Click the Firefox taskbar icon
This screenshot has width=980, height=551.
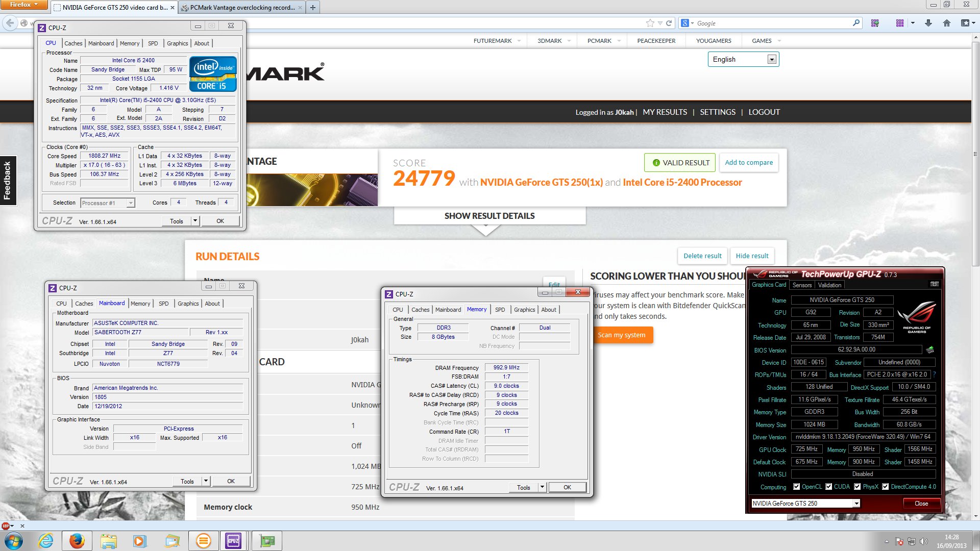pyautogui.click(x=77, y=541)
